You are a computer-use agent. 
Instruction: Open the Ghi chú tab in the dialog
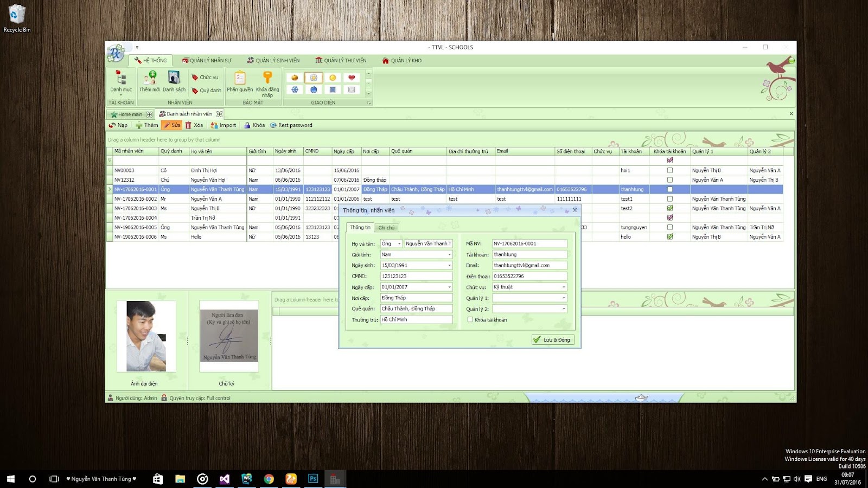click(x=386, y=228)
